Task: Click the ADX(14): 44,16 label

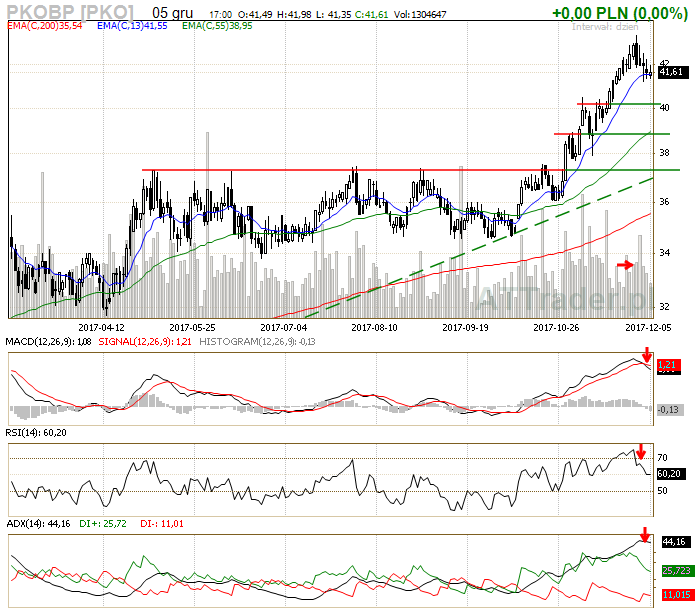Action: pos(38,524)
